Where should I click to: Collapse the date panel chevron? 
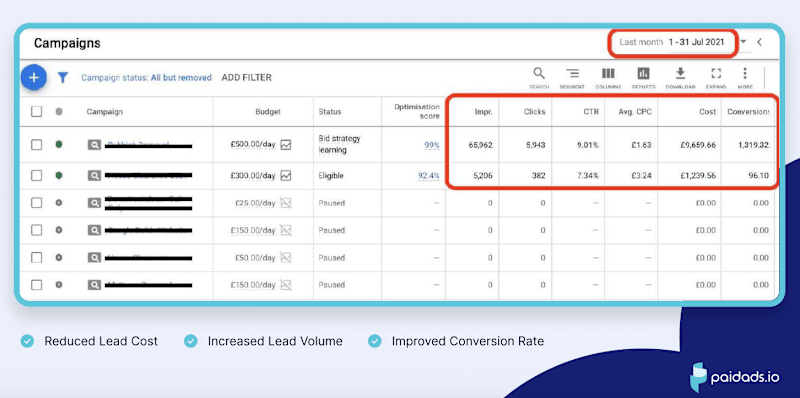pyautogui.click(x=759, y=42)
